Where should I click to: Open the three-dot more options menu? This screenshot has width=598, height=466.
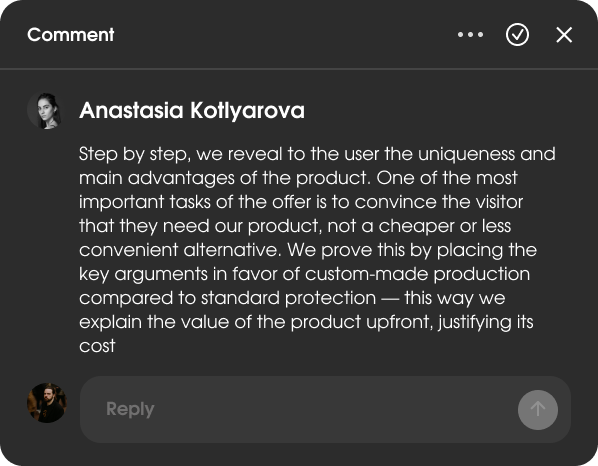[470, 35]
